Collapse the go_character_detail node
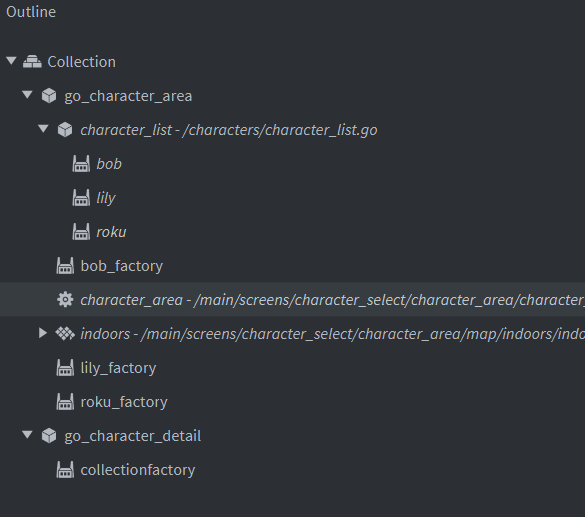This screenshot has height=517, width=585. (27, 435)
